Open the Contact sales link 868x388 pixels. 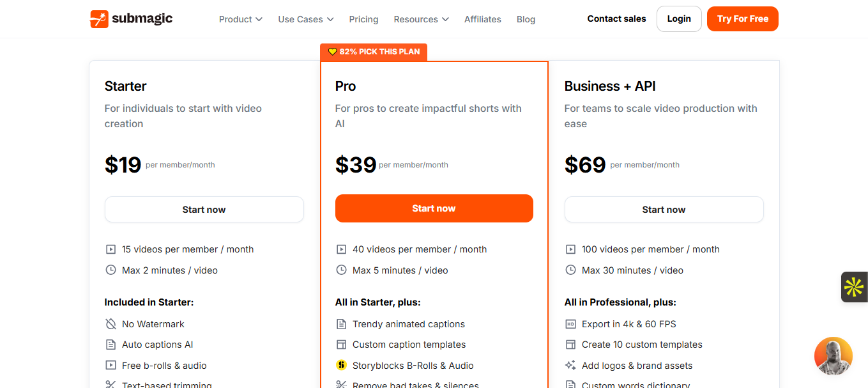[x=616, y=19]
